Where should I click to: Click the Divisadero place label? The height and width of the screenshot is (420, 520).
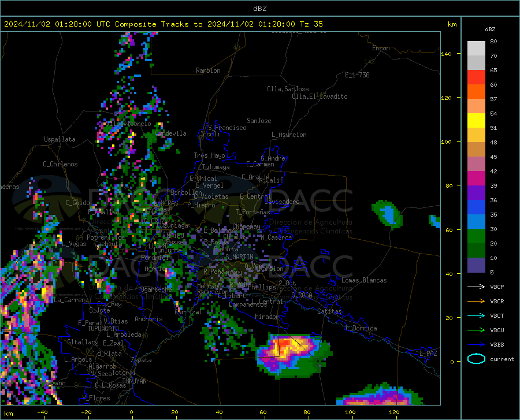282,202
